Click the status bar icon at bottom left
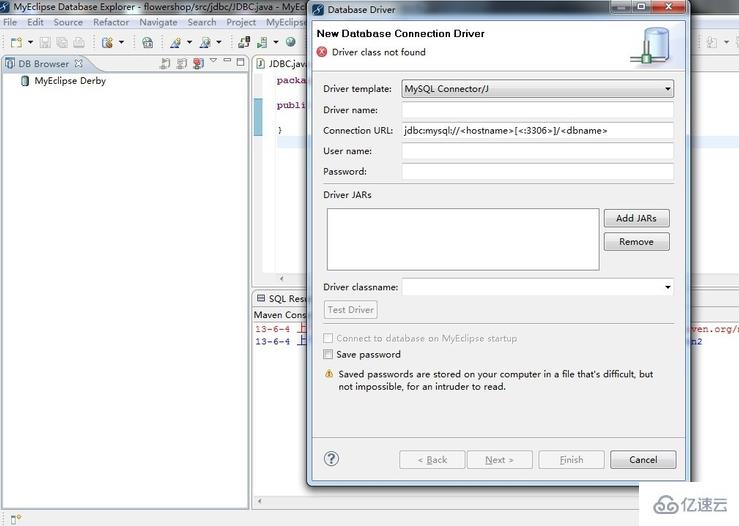 [x=16, y=519]
